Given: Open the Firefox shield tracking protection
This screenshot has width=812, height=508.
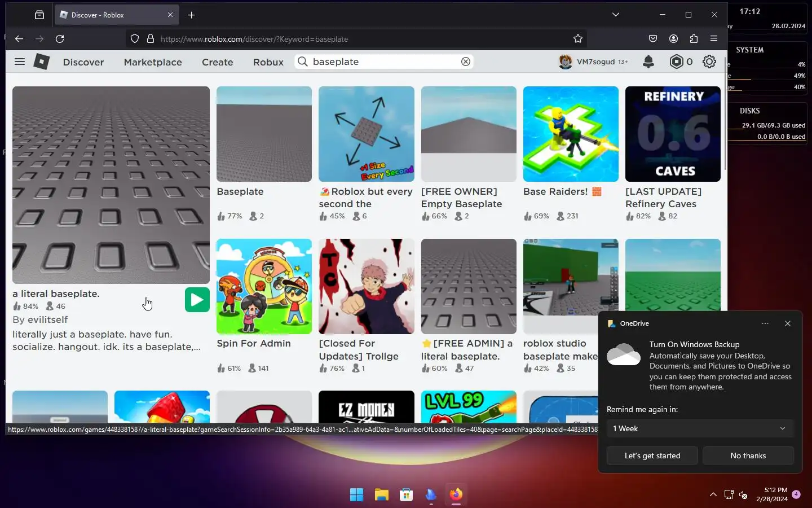Looking at the screenshot, I should 135,39.
